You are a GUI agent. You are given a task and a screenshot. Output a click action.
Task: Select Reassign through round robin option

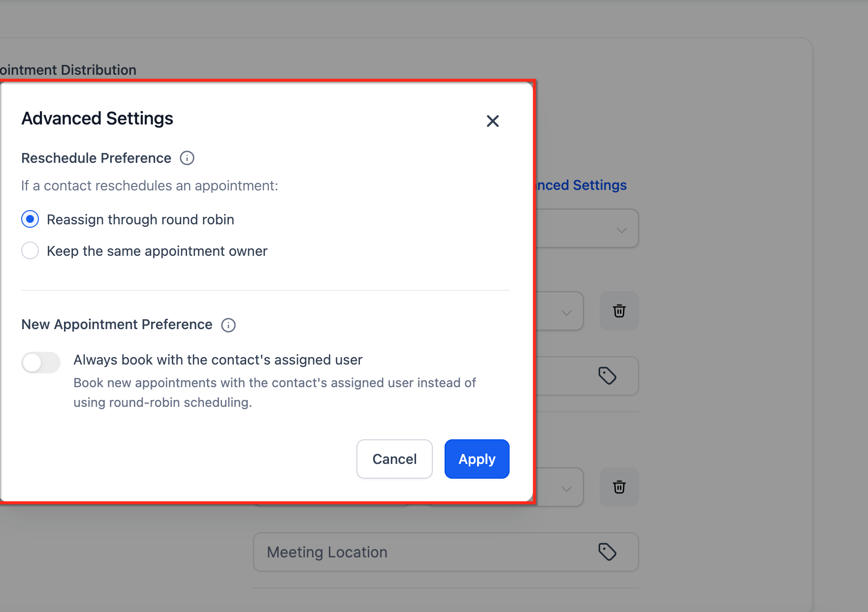(x=30, y=219)
